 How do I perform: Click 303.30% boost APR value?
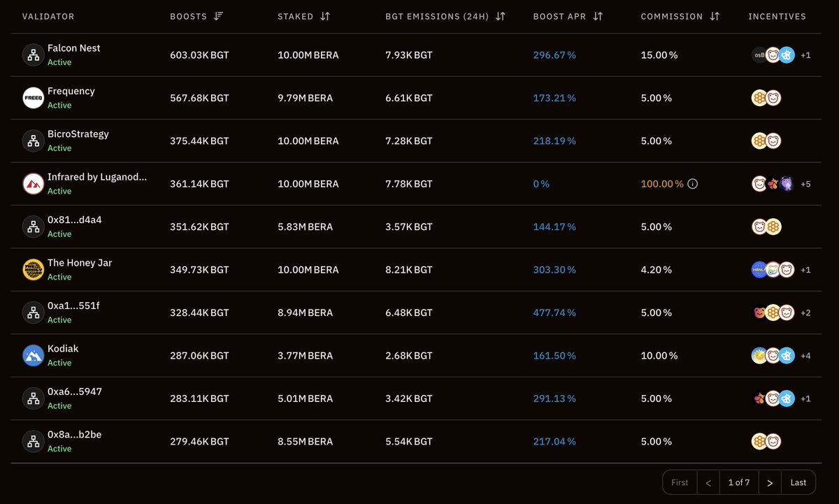pyautogui.click(x=554, y=270)
